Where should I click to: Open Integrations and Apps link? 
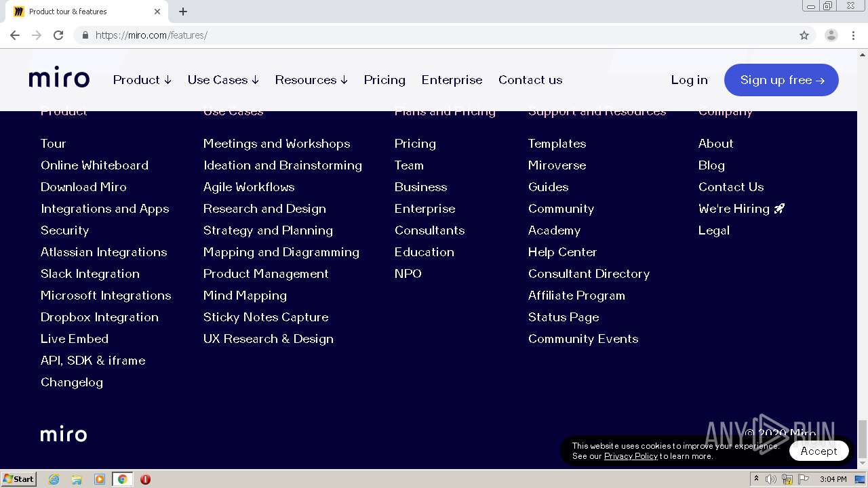click(105, 209)
